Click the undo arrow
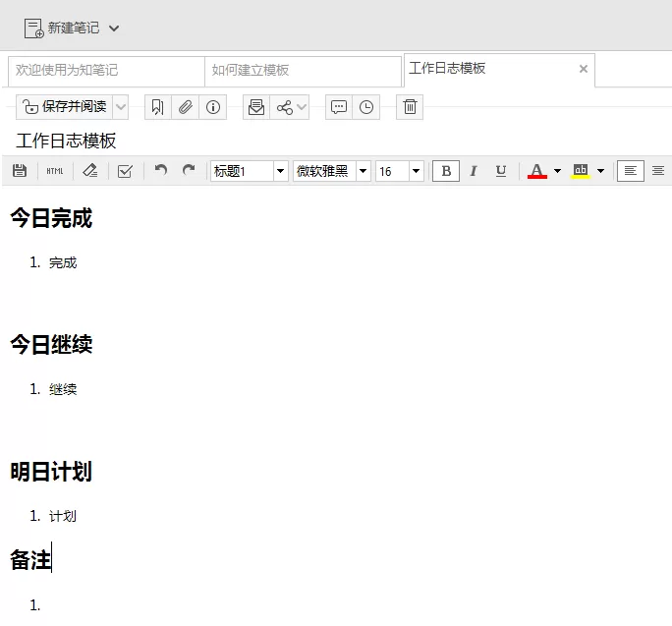 click(x=161, y=170)
